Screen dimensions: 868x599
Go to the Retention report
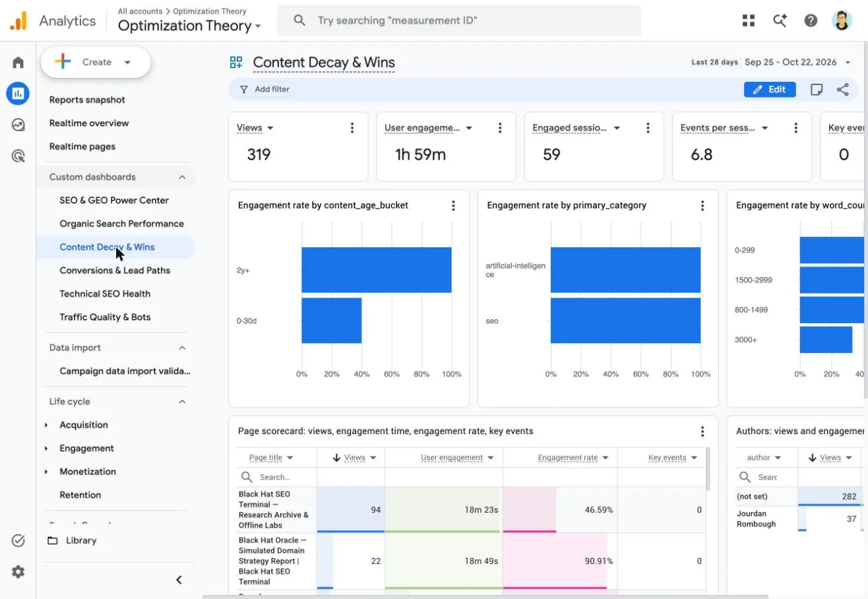80,495
